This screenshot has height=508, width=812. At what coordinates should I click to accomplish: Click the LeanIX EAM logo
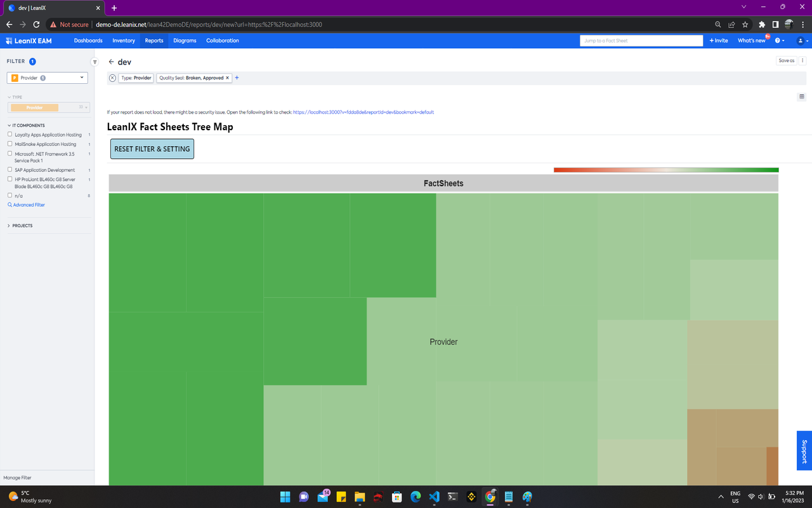(x=29, y=41)
